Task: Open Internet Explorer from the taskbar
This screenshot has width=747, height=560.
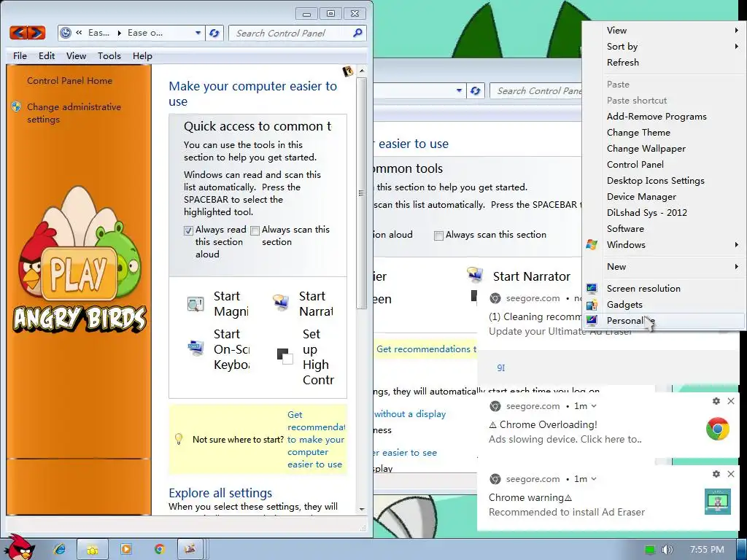Action: point(60,550)
